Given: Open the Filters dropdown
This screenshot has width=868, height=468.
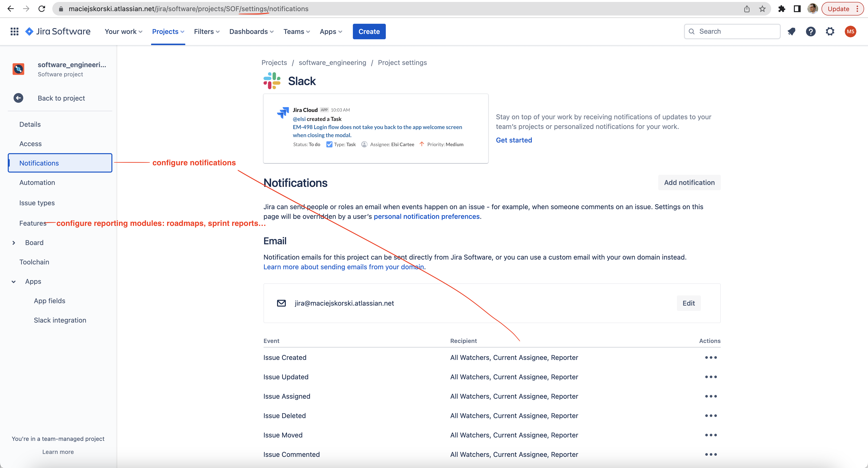Looking at the screenshot, I should pos(207,31).
